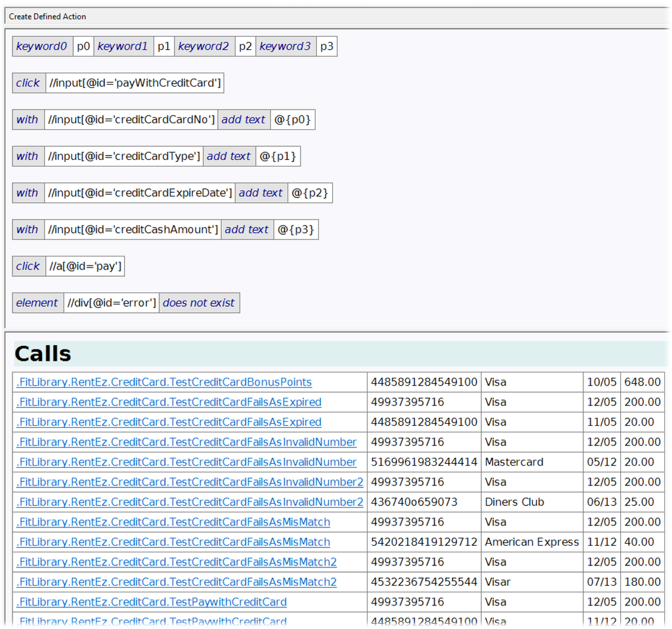Open TestCreditCardFailsAsMisMatch link in American Express row
The width and height of the screenshot is (672, 629).
[173, 542]
